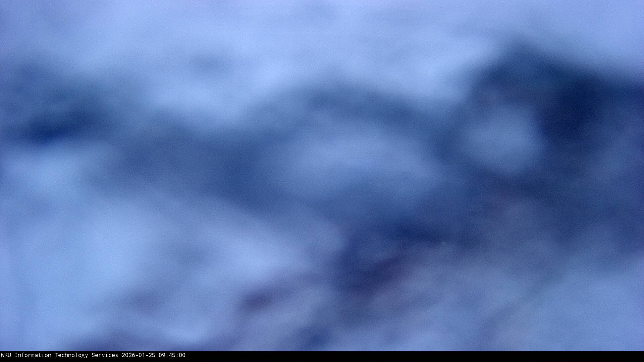The width and height of the screenshot is (644, 362).
Task: Click the pale round patch right of center
Action: pyautogui.click(x=503, y=141)
